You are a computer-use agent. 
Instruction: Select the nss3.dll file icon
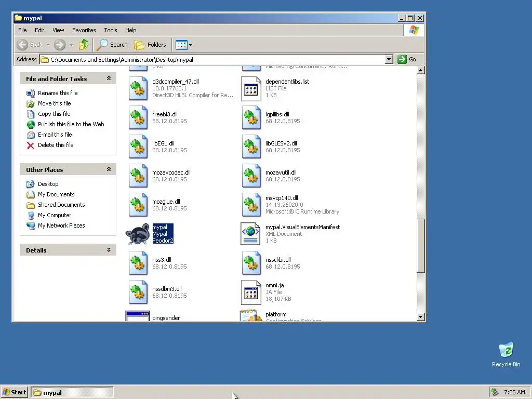pyautogui.click(x=138, y=263)
